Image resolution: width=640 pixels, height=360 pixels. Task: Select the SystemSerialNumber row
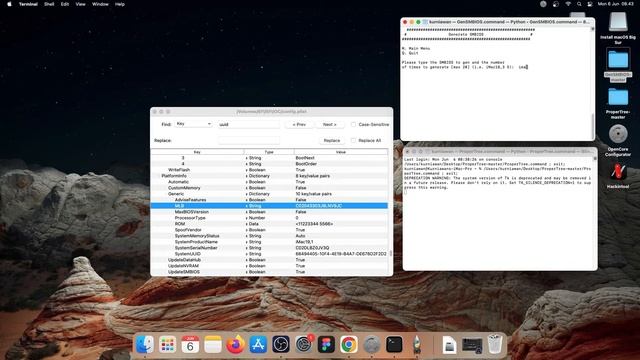[269, 248]
